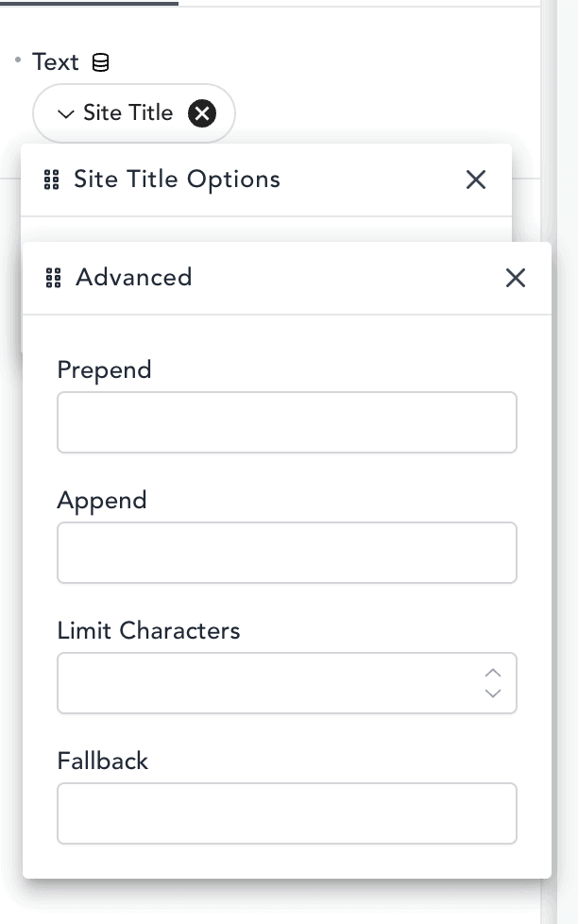Click the Fallback field label
The height and width of the screenshot is (924, 578).
103,761
